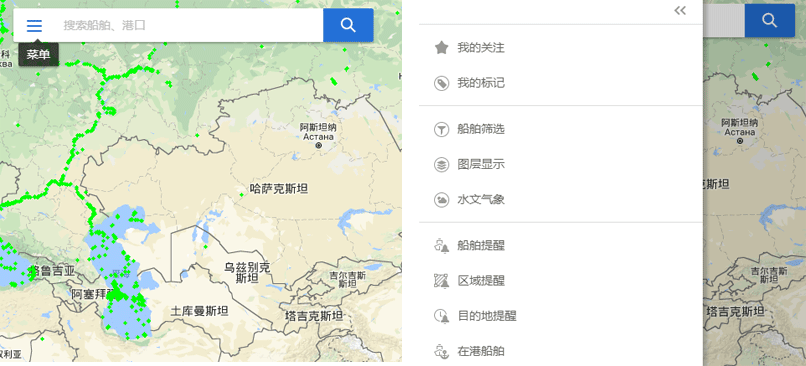The height and width of the screenshot is (366, 806).
Task: Click the 阿斯坦纳 Астана city marker on the map left of the panel
Action: pyautogui.click(x=319, y=146)
